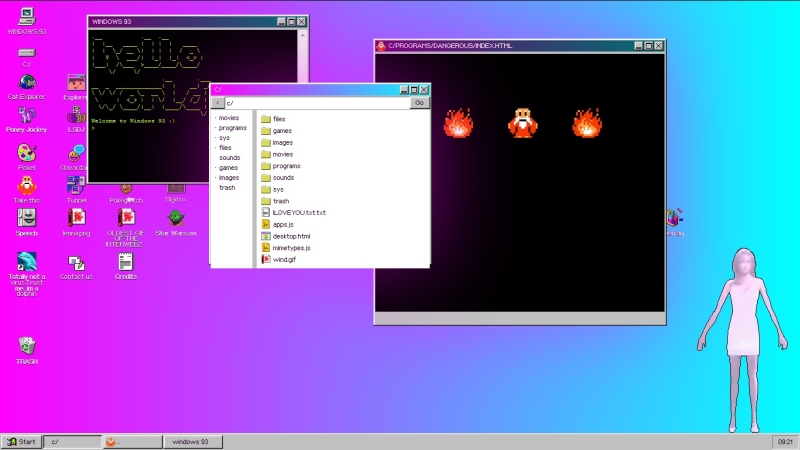The height and width of the screenshot is (450, 800).
Task: Click the folder icon beside sys in file list
Action: [266, 189]
